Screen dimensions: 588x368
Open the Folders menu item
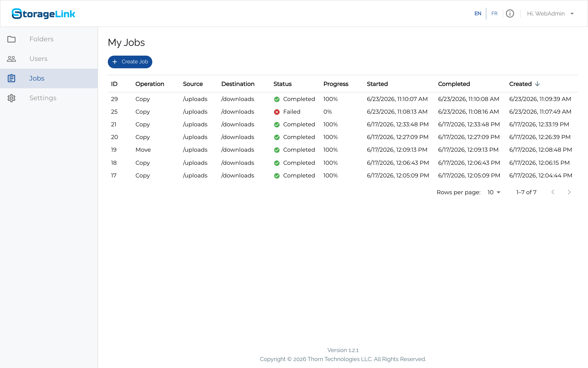coord(49,39)
